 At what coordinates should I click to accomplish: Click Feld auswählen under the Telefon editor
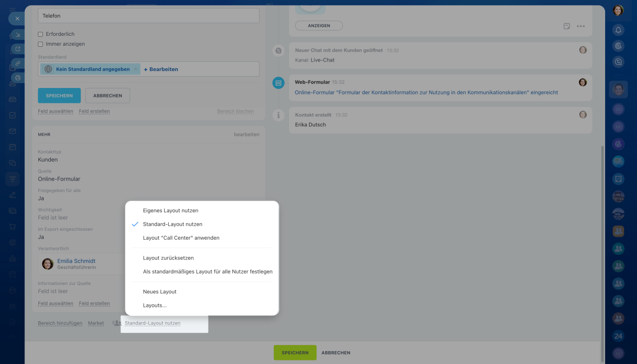coord(56,111)
